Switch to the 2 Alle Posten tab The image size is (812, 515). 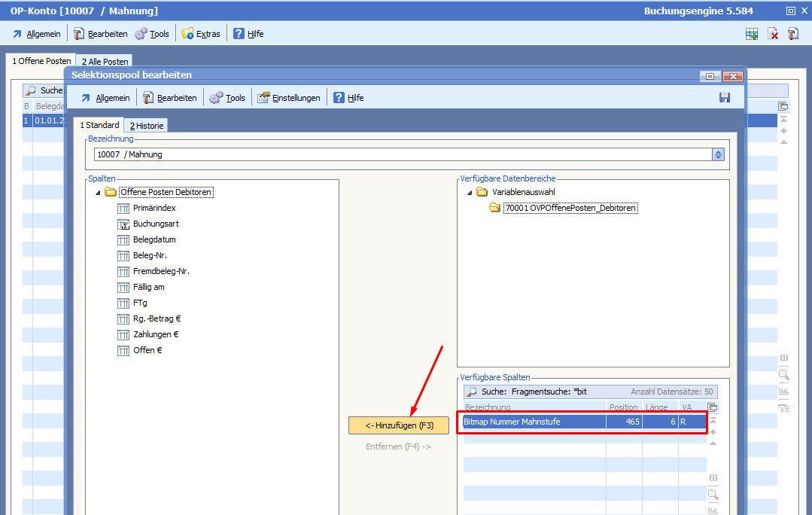pyautogui.click(x=105, y=61)
